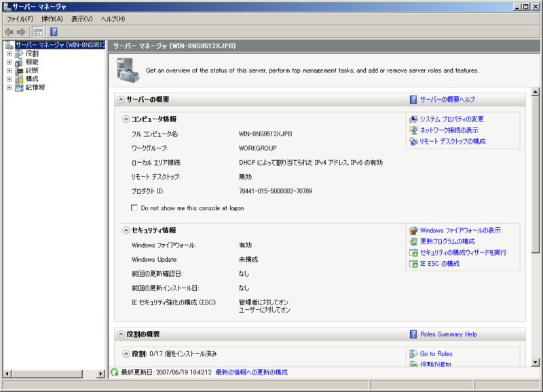Click the サーバーの概要ヘルプ help icon
Screen dimensions: 543x392
point(413,99)
